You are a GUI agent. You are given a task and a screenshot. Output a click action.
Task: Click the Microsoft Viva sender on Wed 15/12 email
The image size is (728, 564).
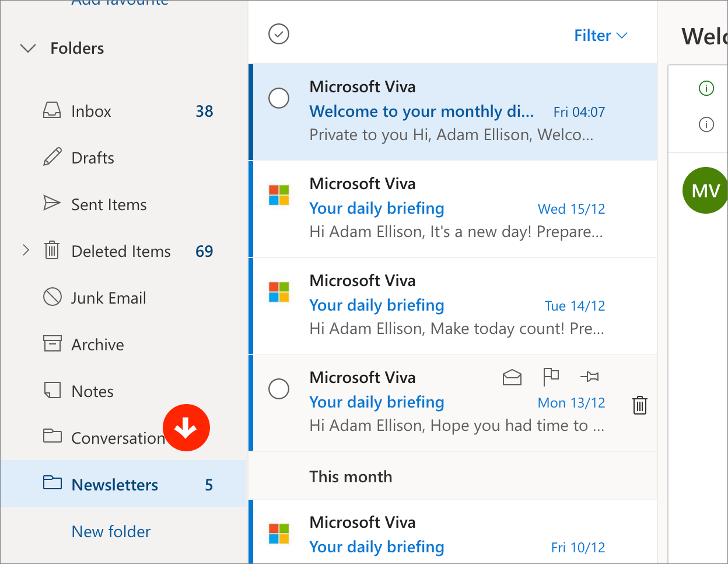coord(363,183)
